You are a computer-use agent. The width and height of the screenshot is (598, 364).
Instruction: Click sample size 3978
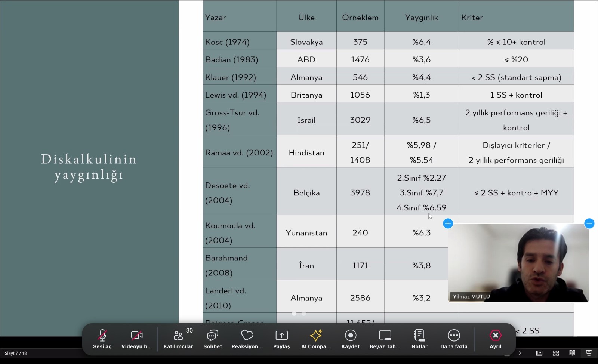360,193
